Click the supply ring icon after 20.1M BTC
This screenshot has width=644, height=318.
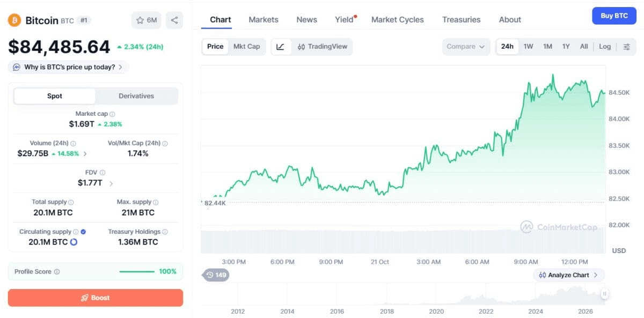(x=74, y=242)
